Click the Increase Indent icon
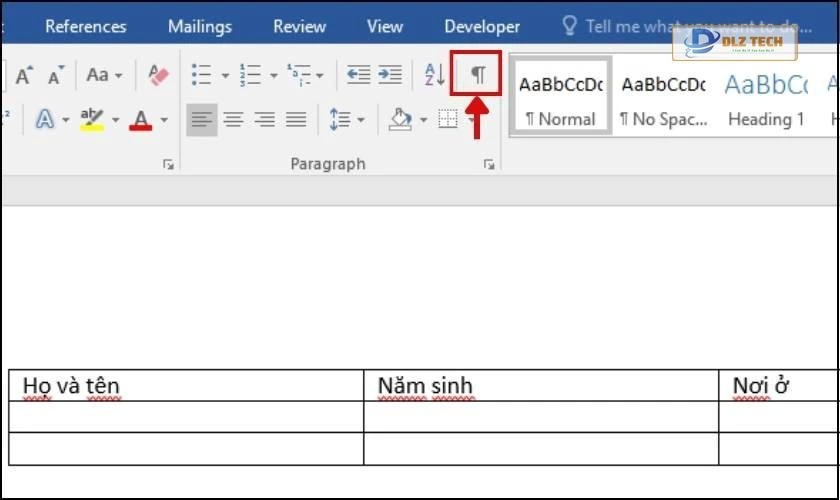The height and width of the screenshot is (500, 840). 390,74
